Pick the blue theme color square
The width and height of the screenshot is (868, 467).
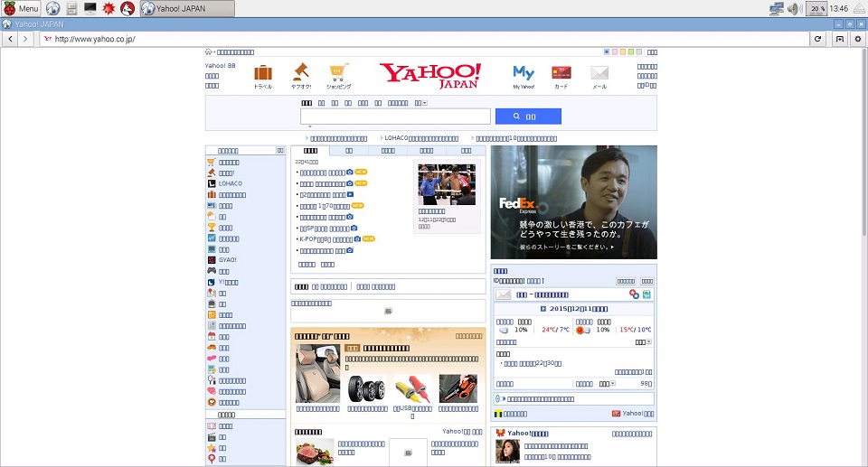(607, 52)
